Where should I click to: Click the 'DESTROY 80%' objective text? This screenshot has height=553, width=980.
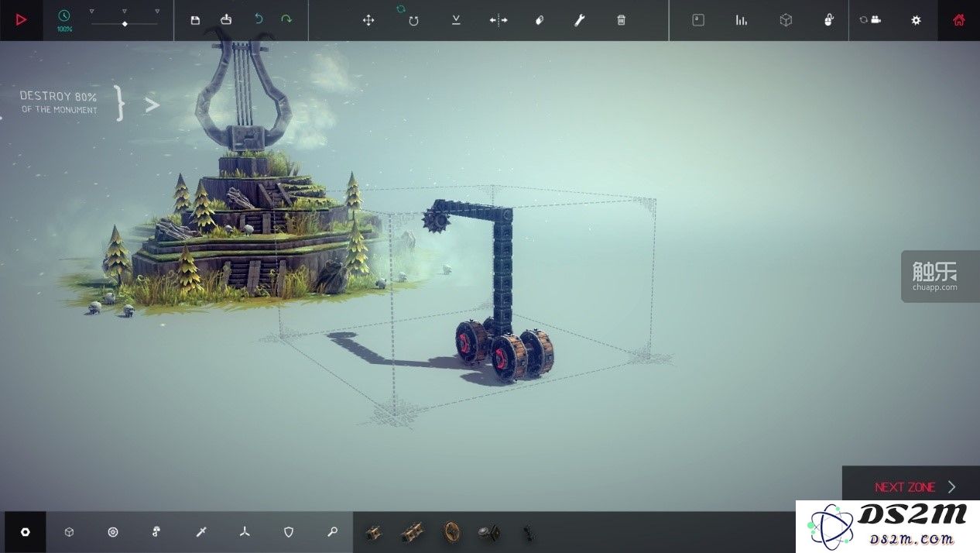[x=59, y=96]
